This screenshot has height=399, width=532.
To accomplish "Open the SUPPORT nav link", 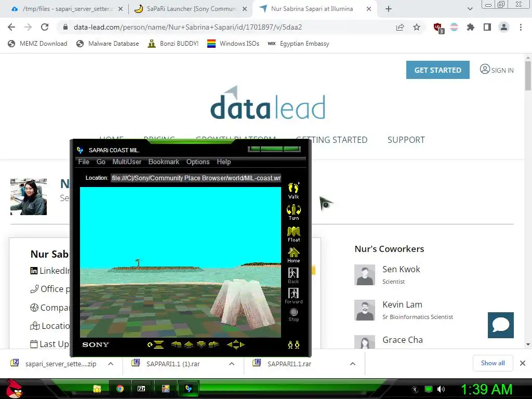I will (x=406, y=140).
